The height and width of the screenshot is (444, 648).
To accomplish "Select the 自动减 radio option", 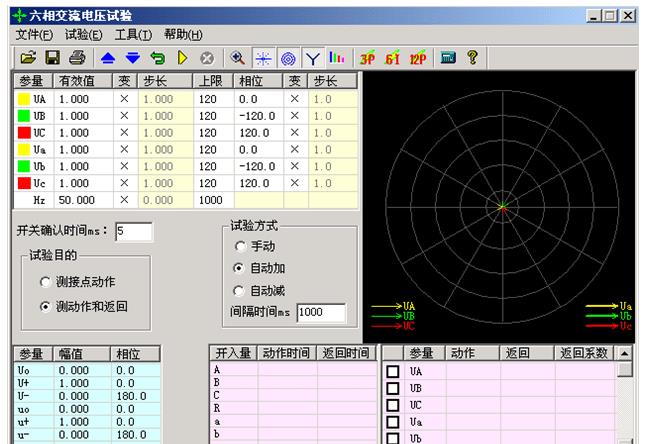I will tap(239, 290).
